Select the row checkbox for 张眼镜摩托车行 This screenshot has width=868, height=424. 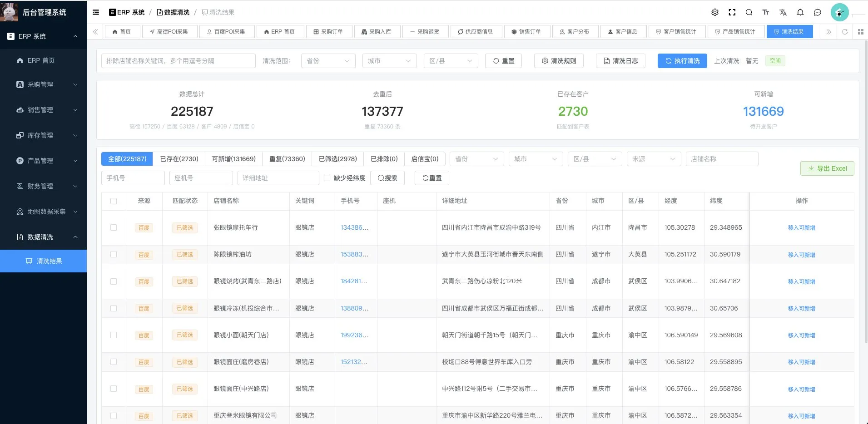114,227
